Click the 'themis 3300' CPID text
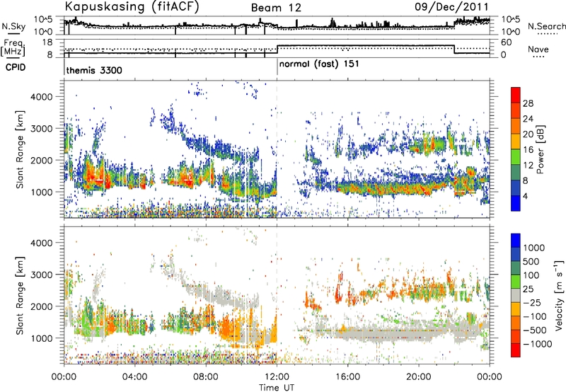 coord(94,70)
